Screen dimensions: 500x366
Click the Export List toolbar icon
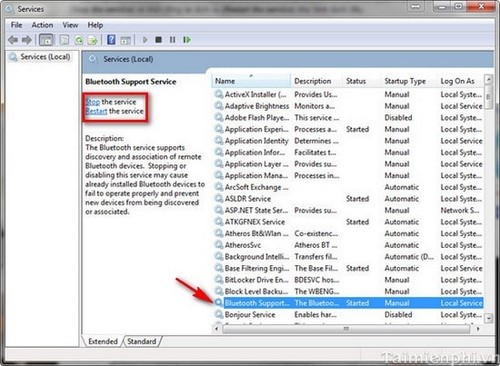point(92,40)
